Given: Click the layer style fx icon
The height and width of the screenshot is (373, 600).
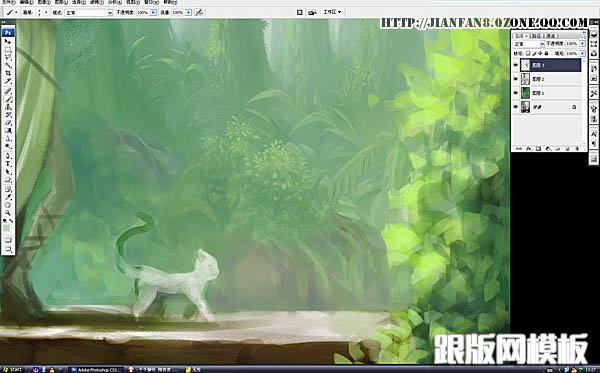Looking at the screenshot, I should [528, 148].
